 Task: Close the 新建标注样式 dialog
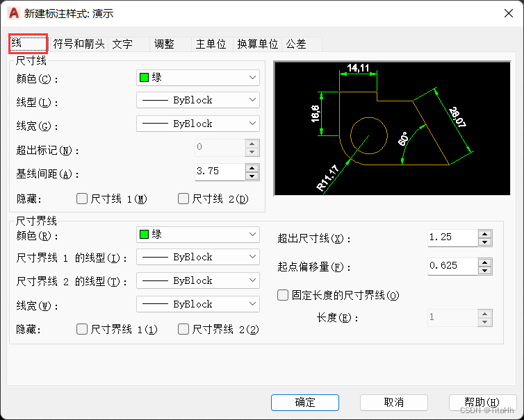click(x=508, y=13)
